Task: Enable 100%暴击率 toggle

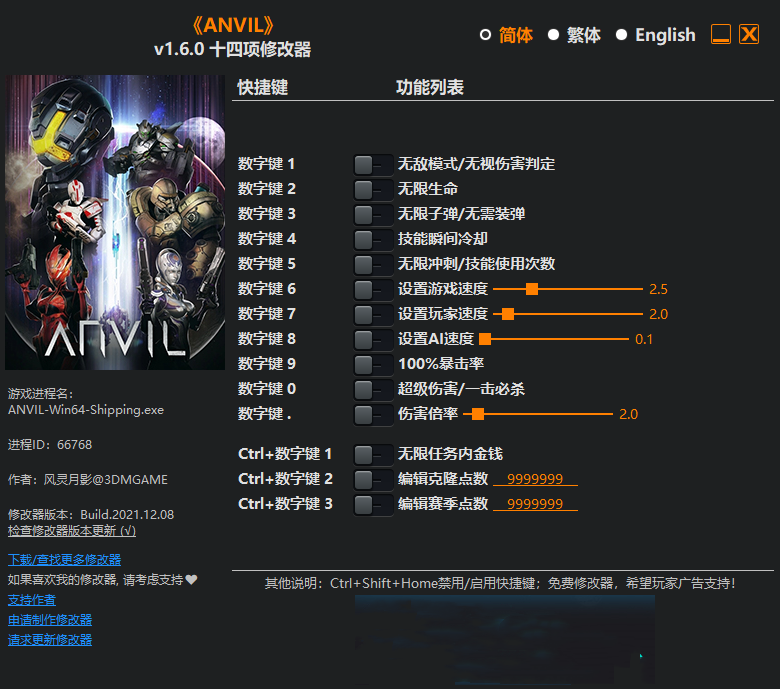Action: 373,364
